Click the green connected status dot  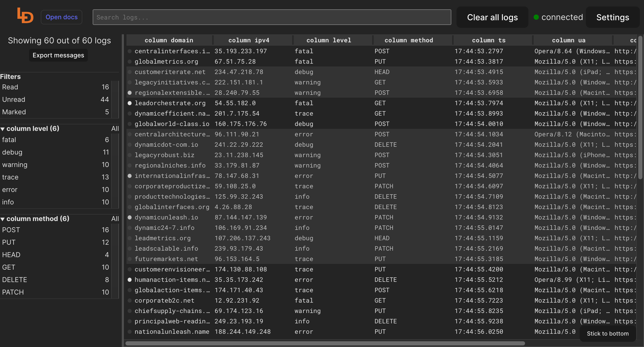click(x=536, y=17)
